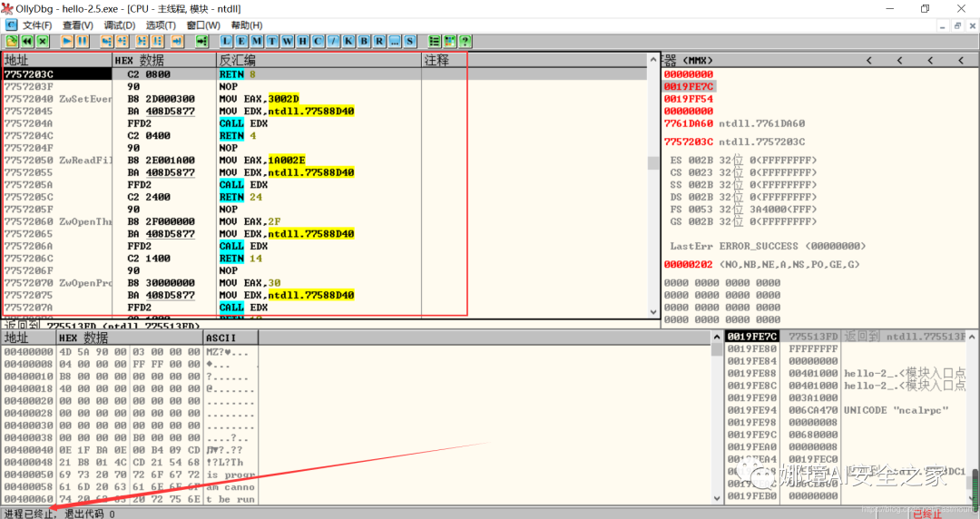
Task: Open the Log window with L icon
Action: [x=226, y=41]
